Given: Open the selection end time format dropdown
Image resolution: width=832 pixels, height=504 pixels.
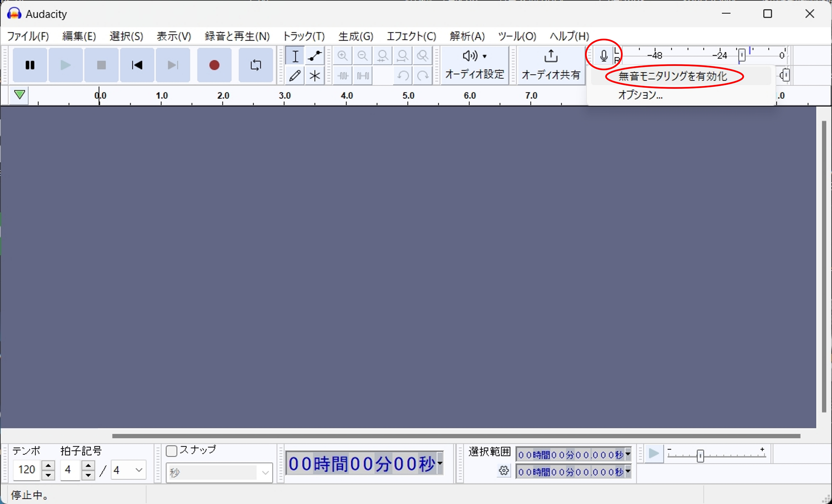Looking at the screenshot, I should click(x=628, y=471).
